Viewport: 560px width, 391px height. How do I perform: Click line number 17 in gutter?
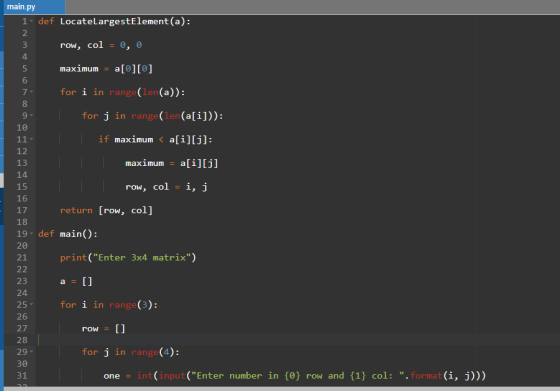click(22, 210)
